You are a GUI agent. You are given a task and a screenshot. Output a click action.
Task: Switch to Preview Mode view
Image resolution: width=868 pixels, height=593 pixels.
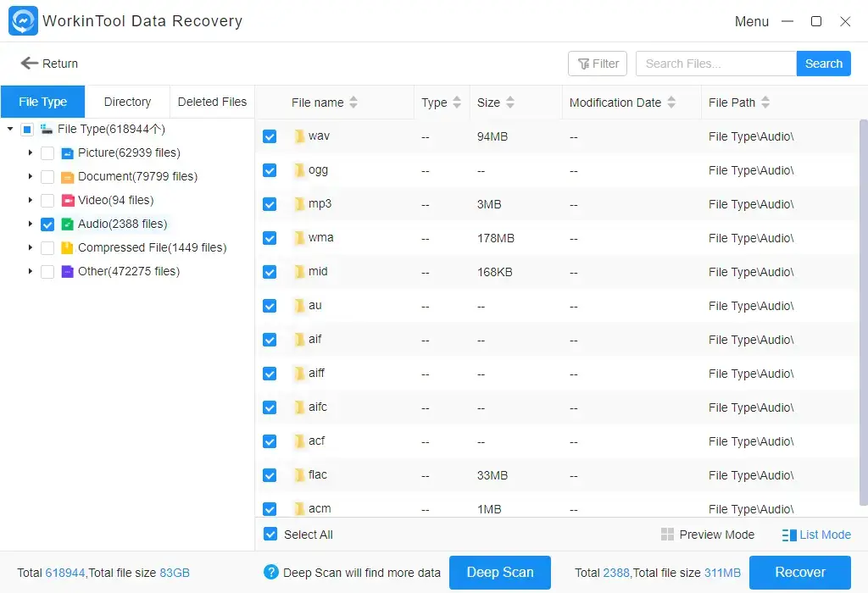point(708,535)
